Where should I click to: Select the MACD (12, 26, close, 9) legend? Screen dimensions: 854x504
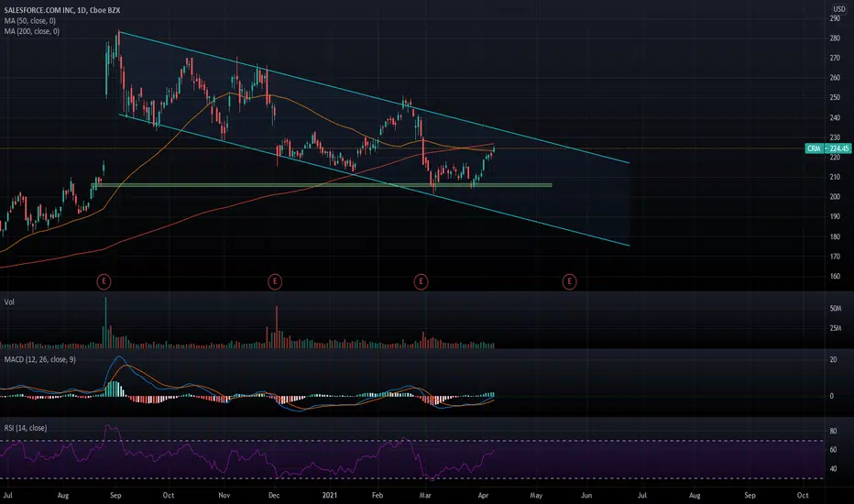[x=40, y=359]
